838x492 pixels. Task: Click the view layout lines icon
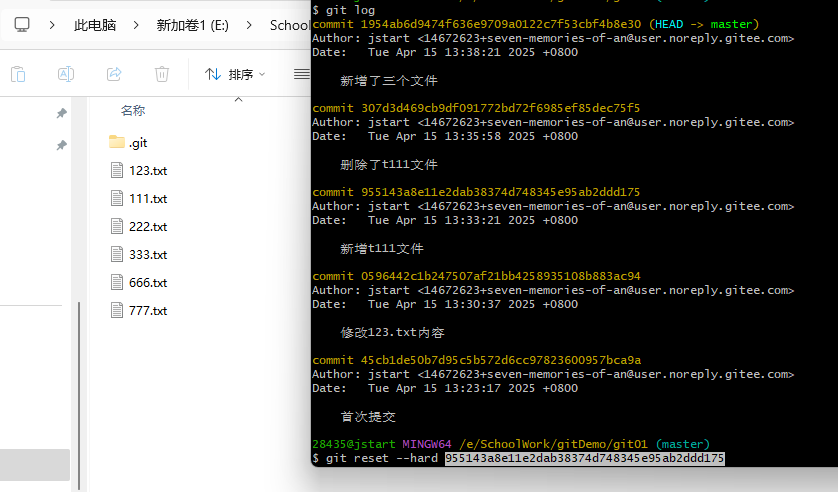302,74
